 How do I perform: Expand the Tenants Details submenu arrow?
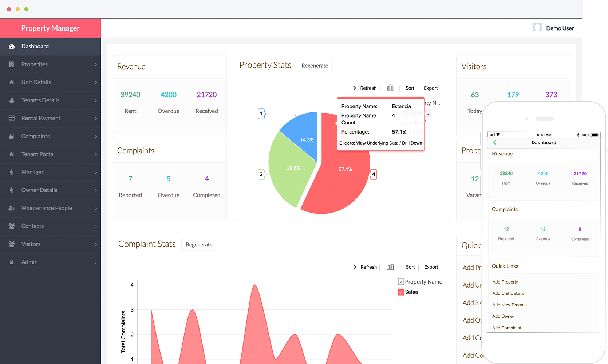point(96,100)
